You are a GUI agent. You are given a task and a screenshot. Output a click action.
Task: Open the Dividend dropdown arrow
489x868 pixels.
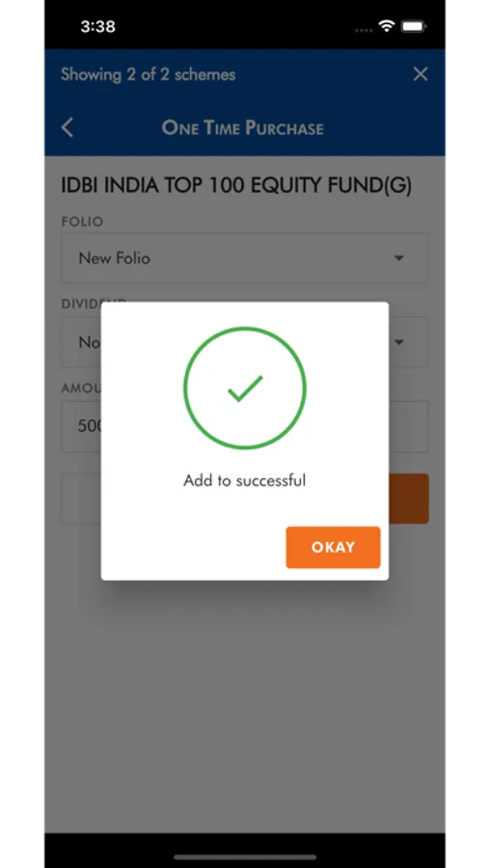pyautogui.click(x=398, y=342)
